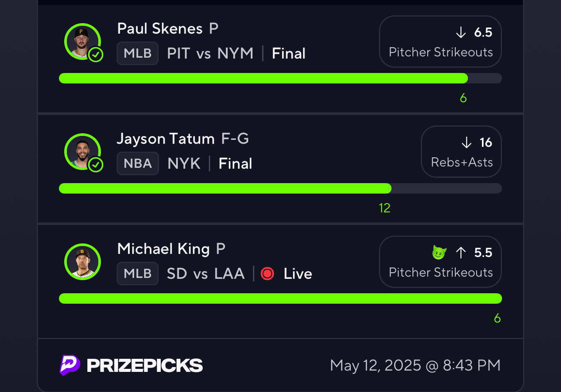Viewport: 561px width, 392px height.
Task: Click down arrow next to 16
Action: click(x=467, y=142)
